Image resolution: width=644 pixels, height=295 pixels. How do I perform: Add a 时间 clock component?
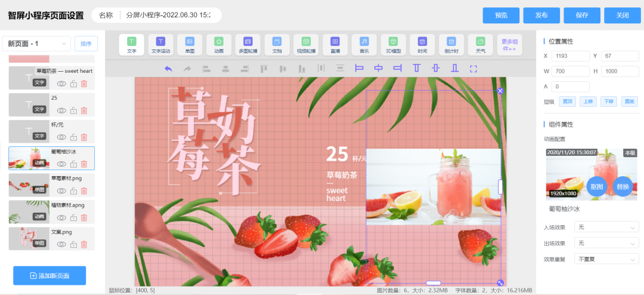[422, 45]
